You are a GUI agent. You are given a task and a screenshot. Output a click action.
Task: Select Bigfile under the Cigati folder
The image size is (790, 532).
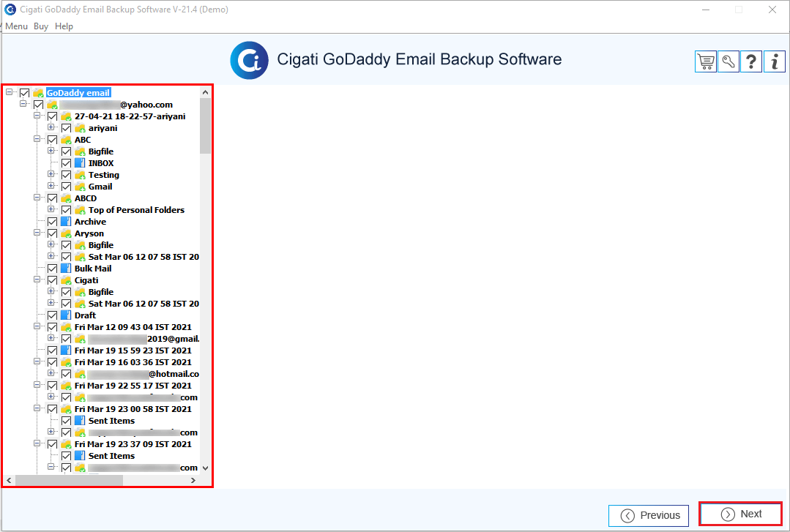click(x=101, y=292)
